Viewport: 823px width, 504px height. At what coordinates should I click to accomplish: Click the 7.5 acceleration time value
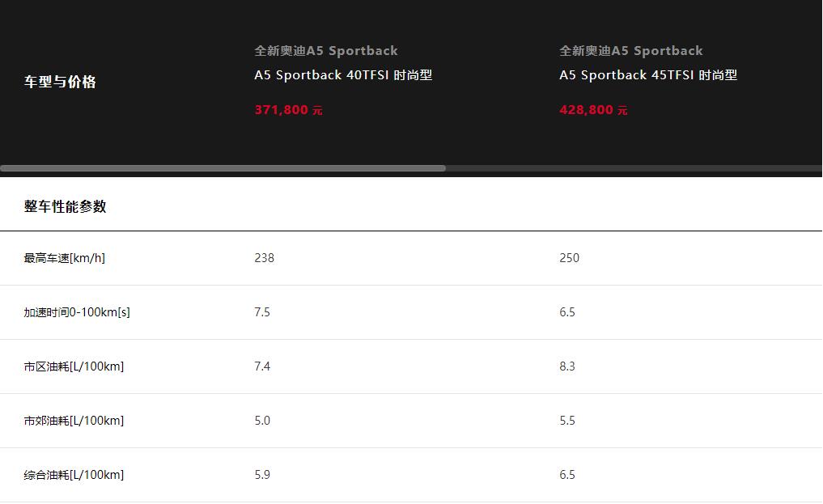[262, 312]
